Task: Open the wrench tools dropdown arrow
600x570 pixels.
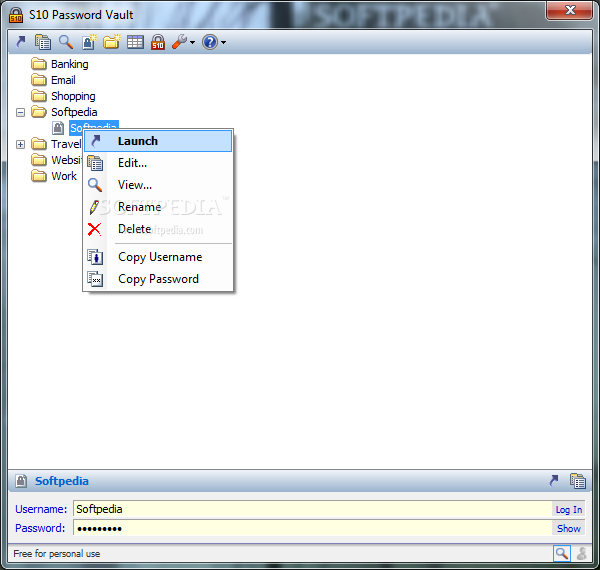Action: [192, 42]
